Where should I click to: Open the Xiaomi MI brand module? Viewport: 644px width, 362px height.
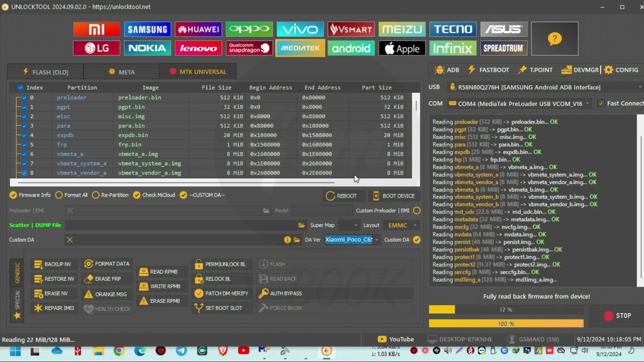pyautogui.click(x=97, y=29)
